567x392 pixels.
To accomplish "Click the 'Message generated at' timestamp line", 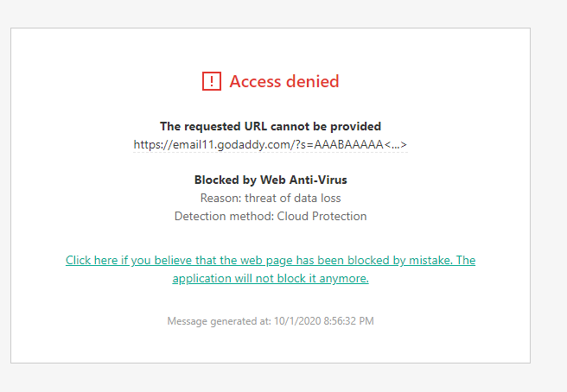I will 271,321.
